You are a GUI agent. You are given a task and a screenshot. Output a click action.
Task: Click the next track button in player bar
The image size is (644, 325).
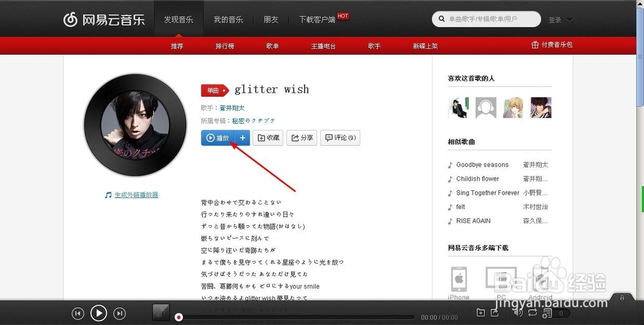[120, 313]
